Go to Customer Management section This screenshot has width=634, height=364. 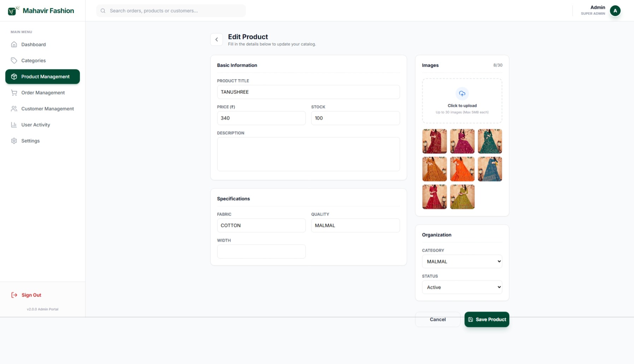pos(47,109)
